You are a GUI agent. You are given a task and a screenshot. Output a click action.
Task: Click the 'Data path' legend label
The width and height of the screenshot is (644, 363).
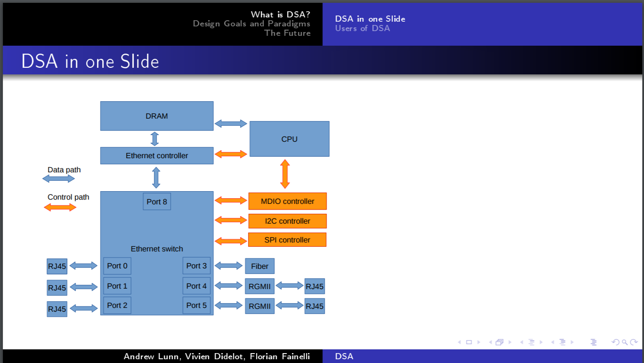click(64, 169)
